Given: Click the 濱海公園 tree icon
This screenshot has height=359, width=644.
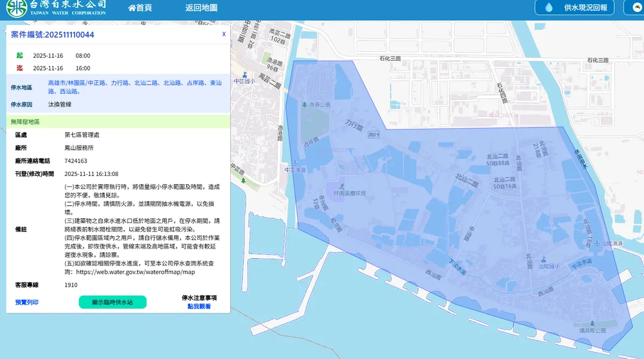Looking at the screenshot, I should point(592,324).
